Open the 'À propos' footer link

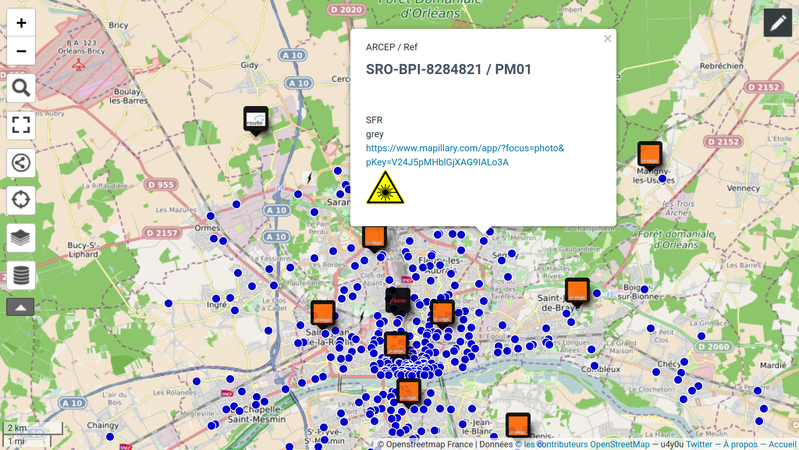[x=741, y=444]
